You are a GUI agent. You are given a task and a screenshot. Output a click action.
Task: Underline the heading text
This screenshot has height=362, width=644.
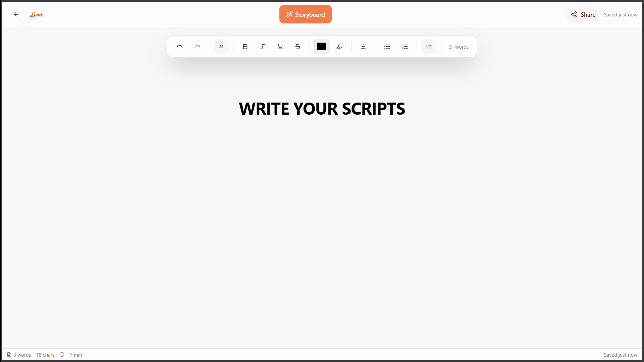point(280,47)
